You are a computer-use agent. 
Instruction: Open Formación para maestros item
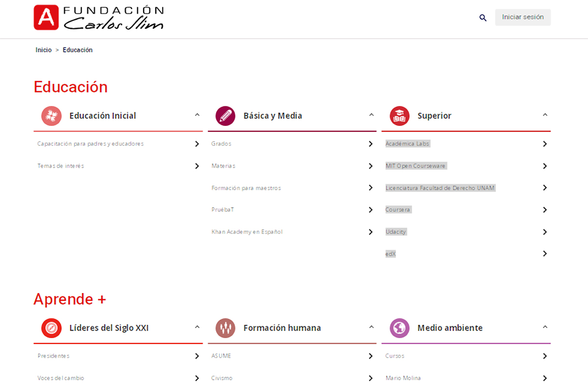click(x=246, y=188)
